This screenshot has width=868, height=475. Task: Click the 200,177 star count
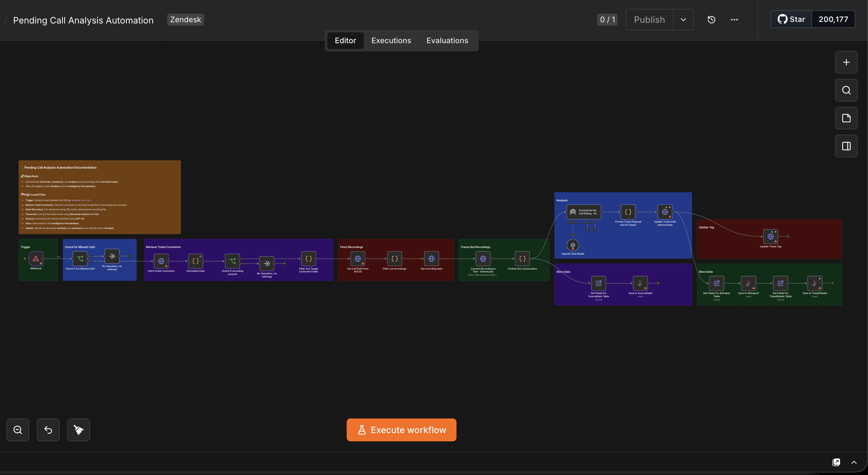tap(833, 19)
